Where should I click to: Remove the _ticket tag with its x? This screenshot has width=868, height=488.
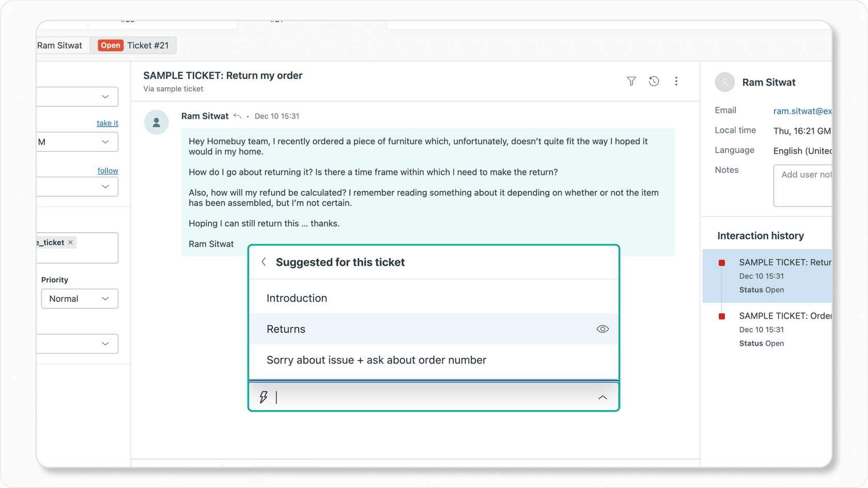[70, 242]
